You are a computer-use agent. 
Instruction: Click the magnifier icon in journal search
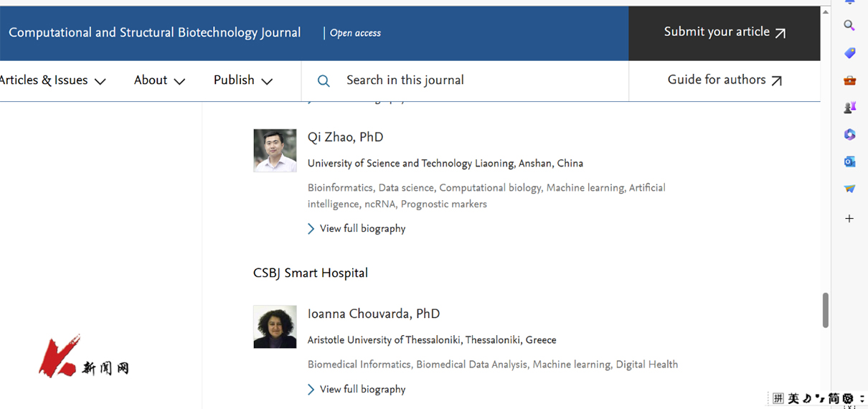[324, 81]
